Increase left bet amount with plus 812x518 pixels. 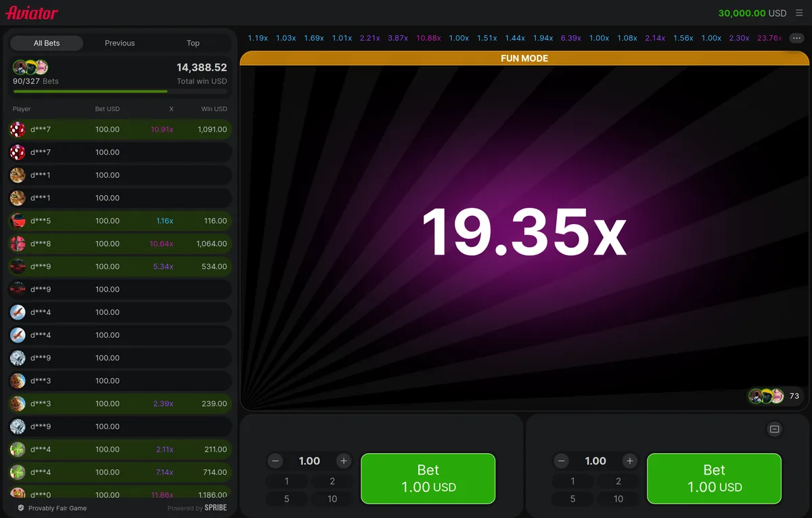pos(344,461)
